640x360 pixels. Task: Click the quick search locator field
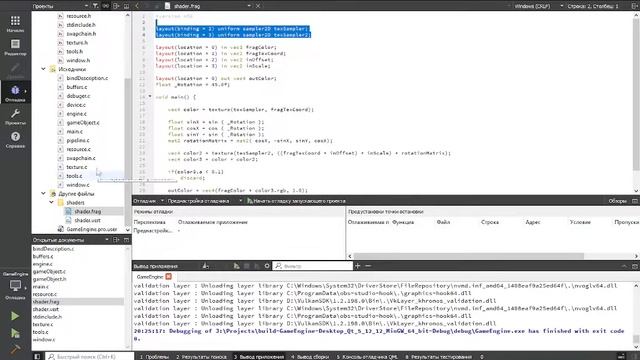[89, 356]
